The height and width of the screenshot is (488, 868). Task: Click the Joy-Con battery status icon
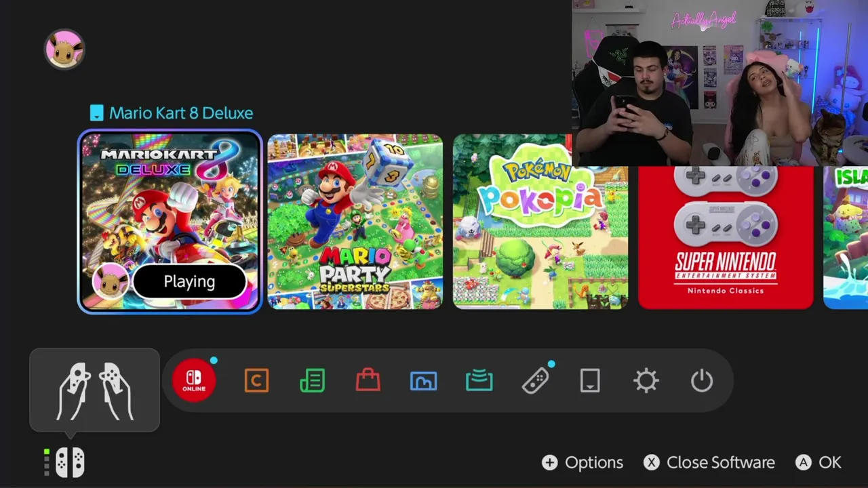pyautogui.click(x=65, y=462)
